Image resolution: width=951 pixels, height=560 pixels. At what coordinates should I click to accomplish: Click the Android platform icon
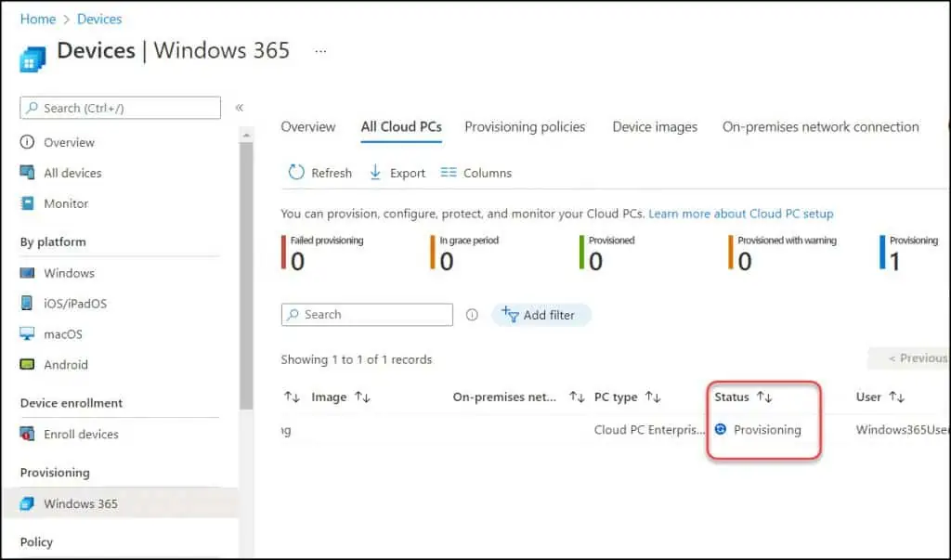click(x=27, y=364)
